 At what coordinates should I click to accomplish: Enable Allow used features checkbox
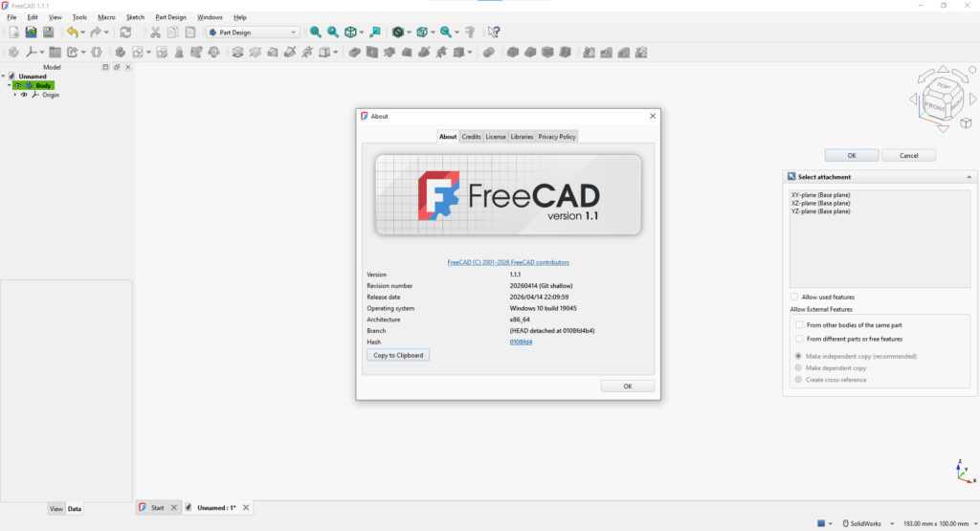[x=794, y=297]
